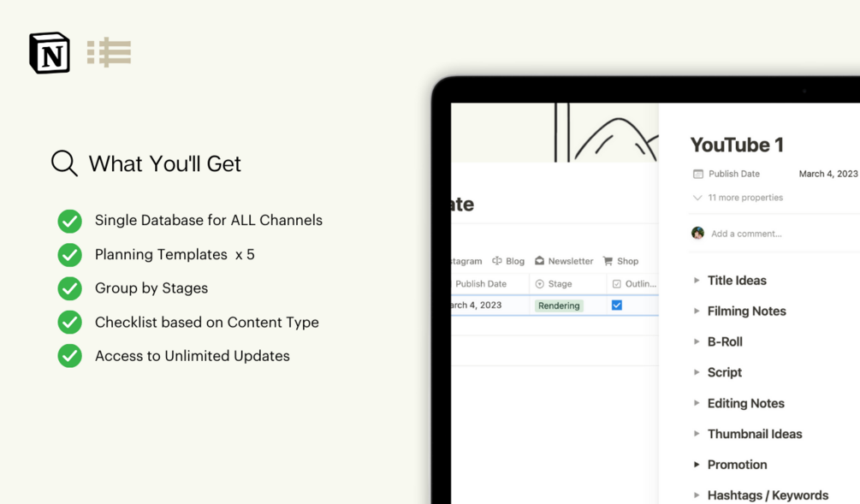Screen dimensions: 860x504
Task: Click the green check beside Access to Unlimited Updates
Action: pos(69,356)
